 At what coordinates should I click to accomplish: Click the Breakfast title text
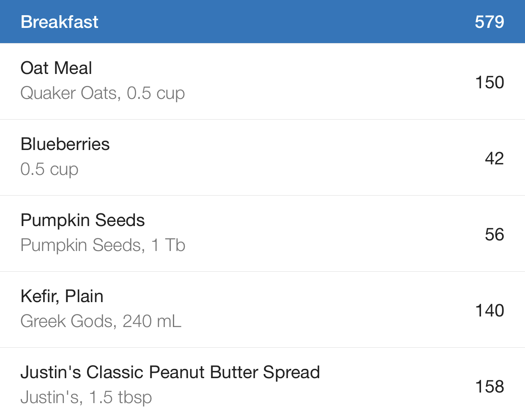[x=60, y=22]
